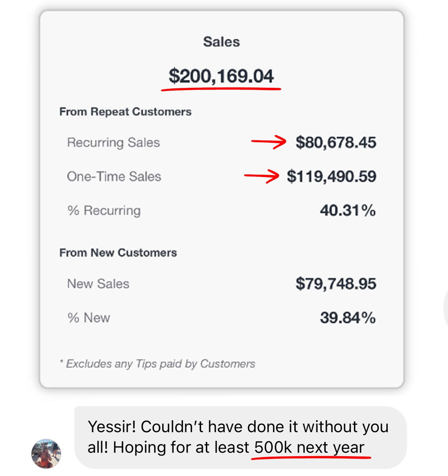
Task: Click the $79,748.95 new sales value
Action: tap(336, 284)
